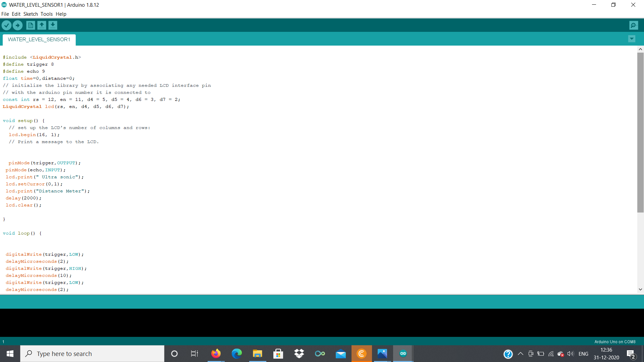Viewport: 644px width, 362px height.
Task: Click the 'lcd.clear();' line
Action: click(x=23, y=205)
